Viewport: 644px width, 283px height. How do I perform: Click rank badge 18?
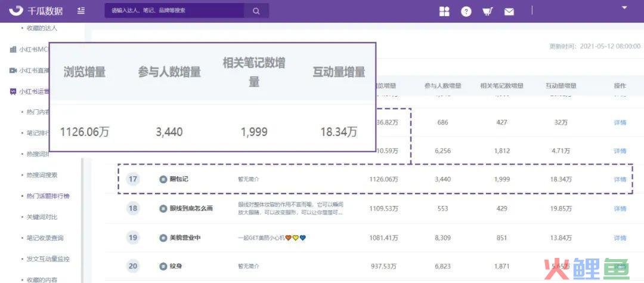click(x=132, y=208)
